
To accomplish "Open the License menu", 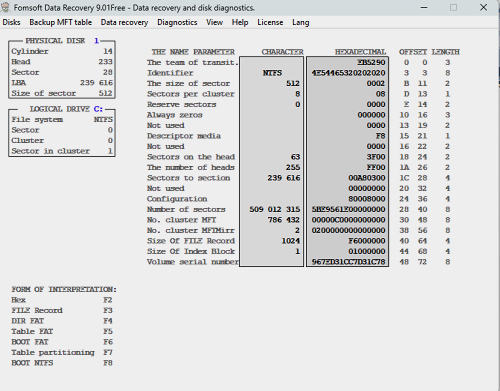I will point(270,22).
